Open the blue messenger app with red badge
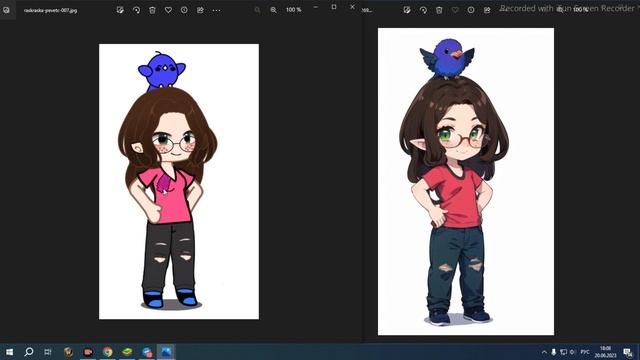This screenshot has height=360, width=640. click(x=147, y=351)
